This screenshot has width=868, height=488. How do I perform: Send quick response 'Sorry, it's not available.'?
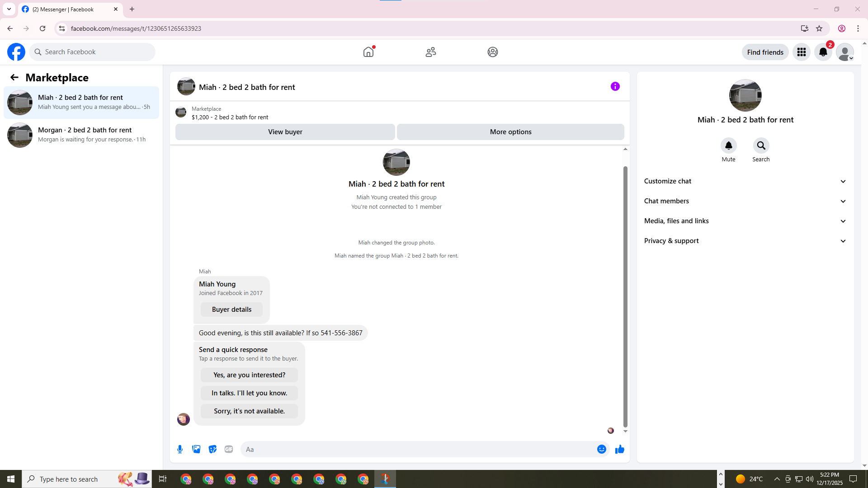click(249, 411)
